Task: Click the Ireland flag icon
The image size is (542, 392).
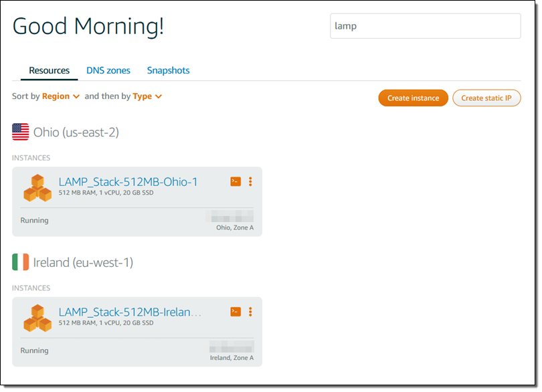Action: 21,263
